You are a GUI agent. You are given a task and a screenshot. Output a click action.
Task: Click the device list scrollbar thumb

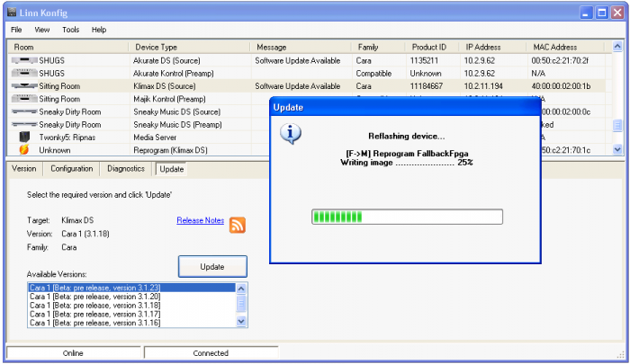pos(617,126)
